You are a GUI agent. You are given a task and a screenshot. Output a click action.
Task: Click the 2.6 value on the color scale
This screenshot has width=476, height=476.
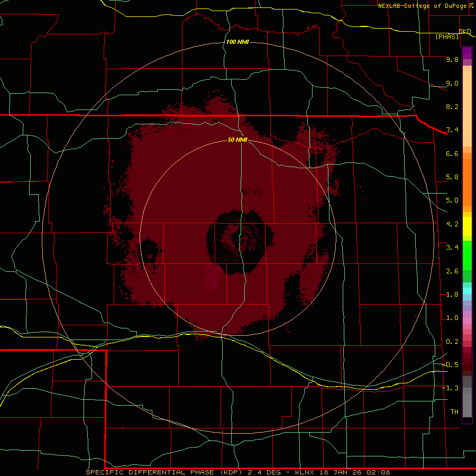click(x=452, y=271)
